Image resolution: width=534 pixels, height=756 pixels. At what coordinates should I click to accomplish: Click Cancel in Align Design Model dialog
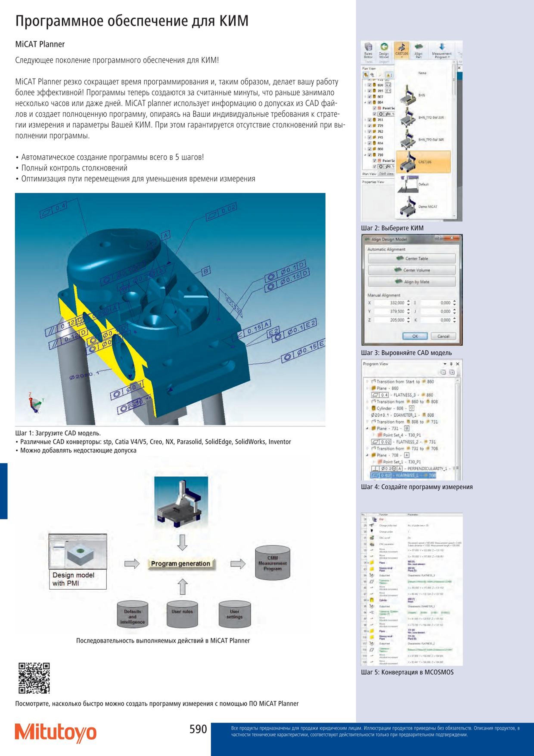pyautogui.click(x=443, y=336)
